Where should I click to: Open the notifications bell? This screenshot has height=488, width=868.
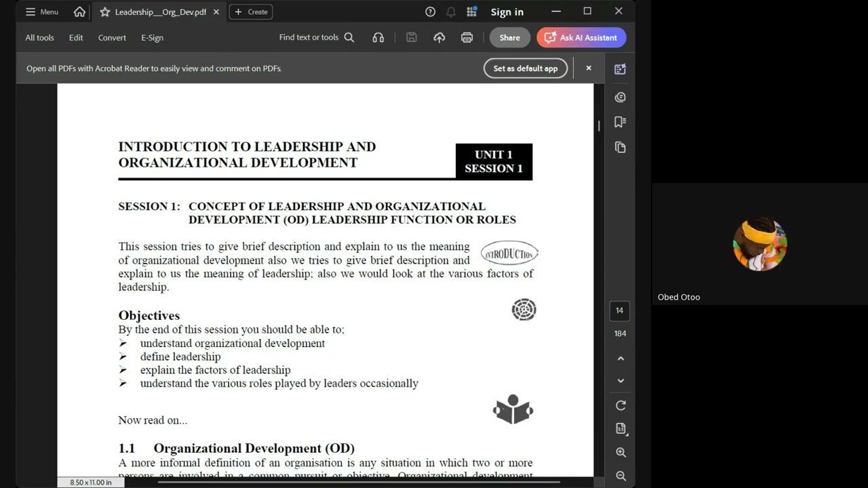tap(451, 12)
